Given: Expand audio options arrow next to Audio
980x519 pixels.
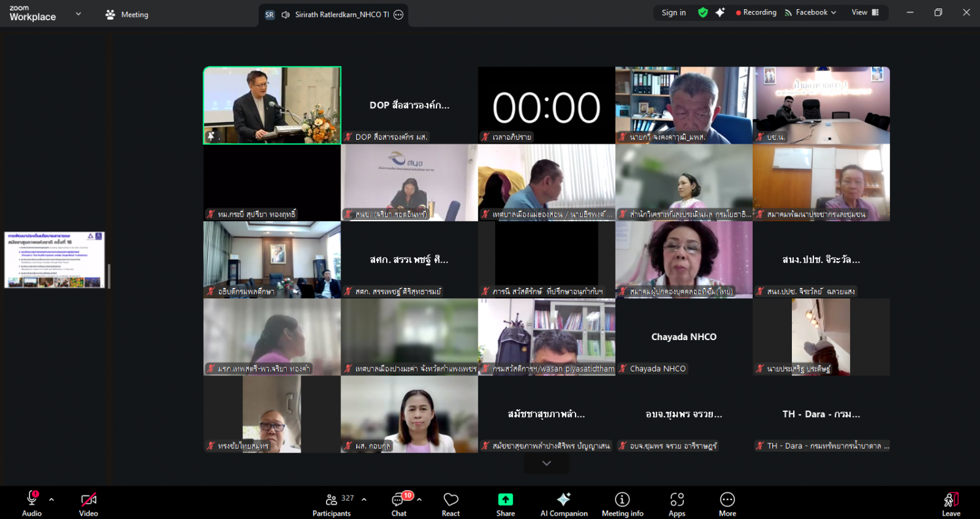Looking at the screenshot, I should (x=52, y=500).
